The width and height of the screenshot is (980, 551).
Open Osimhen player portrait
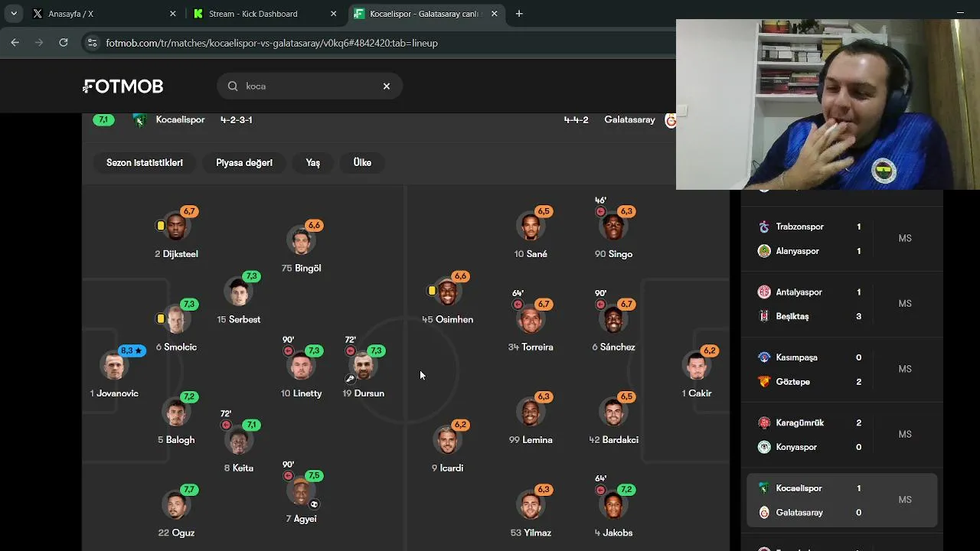pyautogui.click(x=447, y=293)
